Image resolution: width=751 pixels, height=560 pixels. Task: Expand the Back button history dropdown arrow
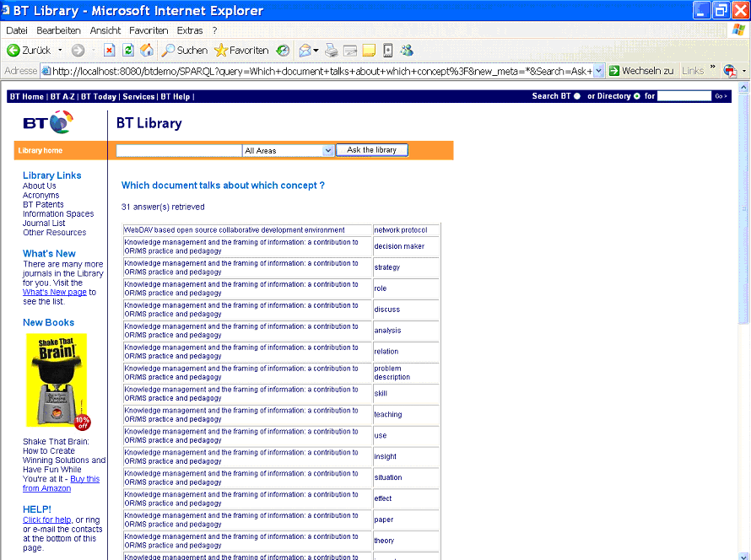pyautogui.click(x=60, y=51)
